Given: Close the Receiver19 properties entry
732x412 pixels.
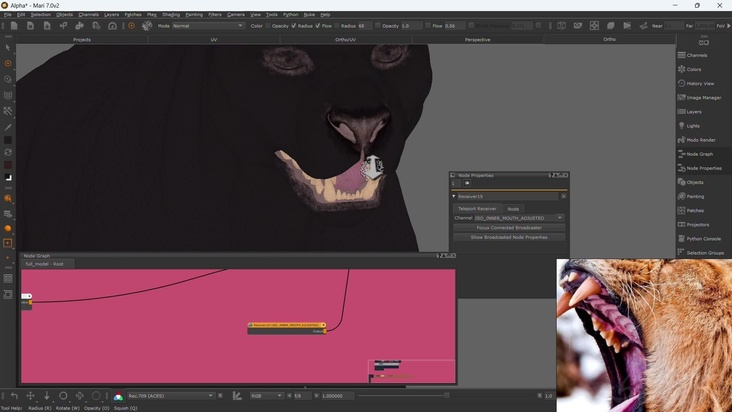Looking at the screenshot, I should tap(563, 196).
